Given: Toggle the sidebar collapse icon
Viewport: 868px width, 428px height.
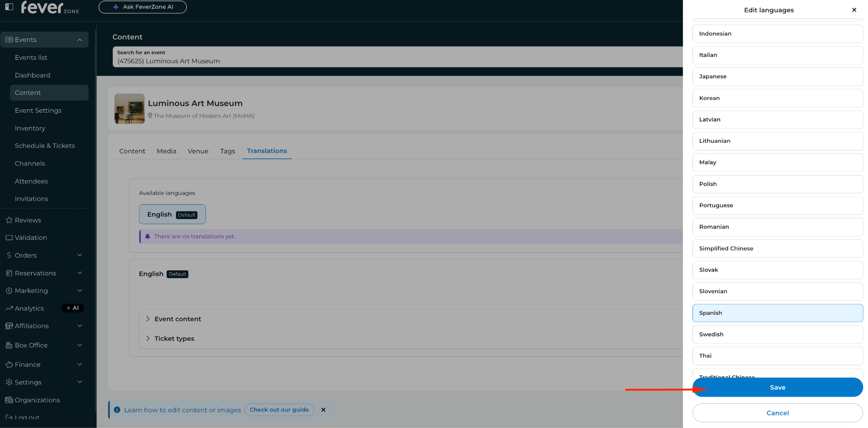Looking at the screenshot, I should 9,7.
